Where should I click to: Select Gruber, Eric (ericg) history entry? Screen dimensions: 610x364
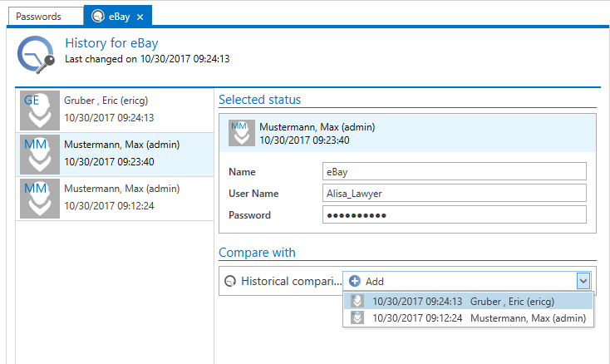click(115, 111)
